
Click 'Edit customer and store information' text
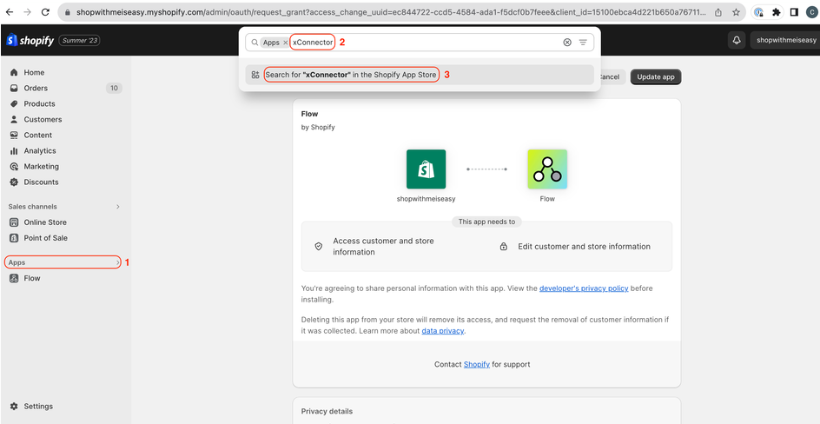click(x=584, y=246)
